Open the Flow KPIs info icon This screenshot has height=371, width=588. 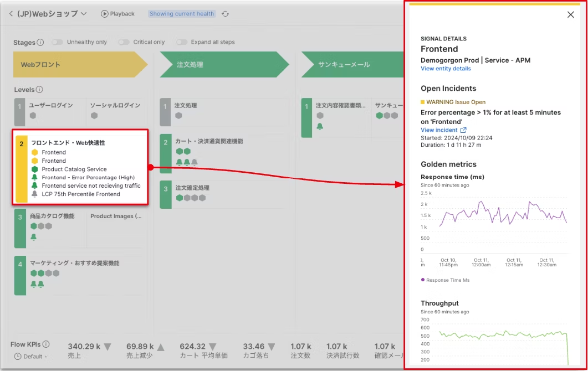pos(46,344)
